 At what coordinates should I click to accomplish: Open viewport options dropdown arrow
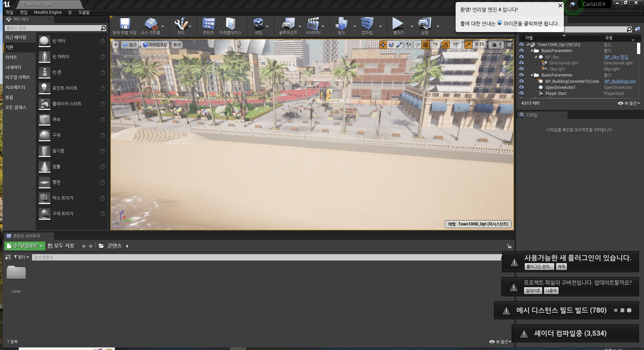pos(116,45)
